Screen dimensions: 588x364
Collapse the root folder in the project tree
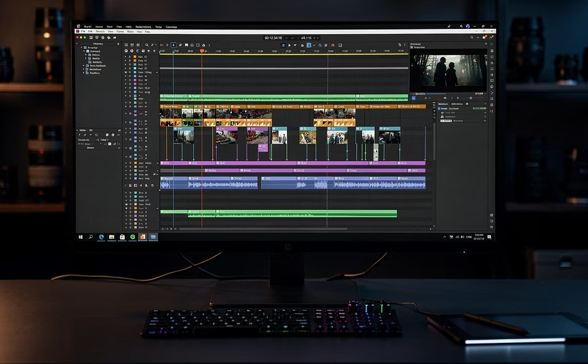(x=82, y=48)
